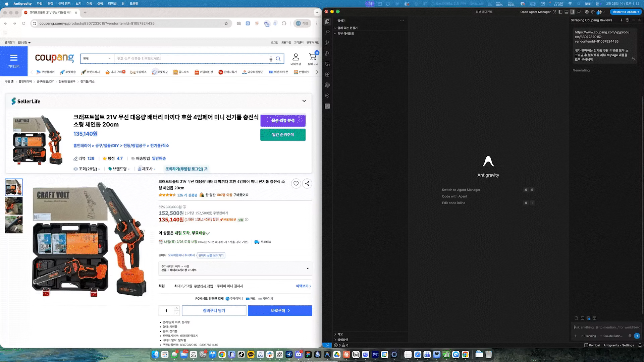Image resolution: width=644 pixels, height=362 pixels.
Task: Open the 터미널 menu in the macOS menu bar
Action: point(112,4)
